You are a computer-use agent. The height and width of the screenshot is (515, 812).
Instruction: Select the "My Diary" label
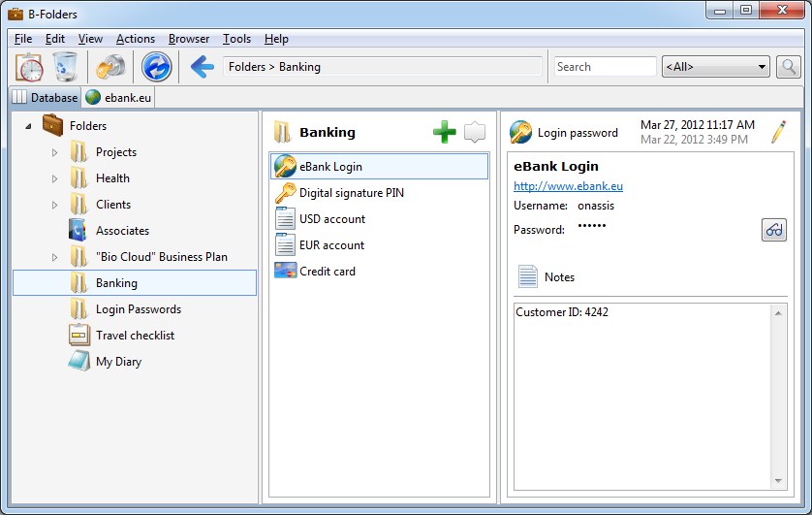click(x=118, y=362)
